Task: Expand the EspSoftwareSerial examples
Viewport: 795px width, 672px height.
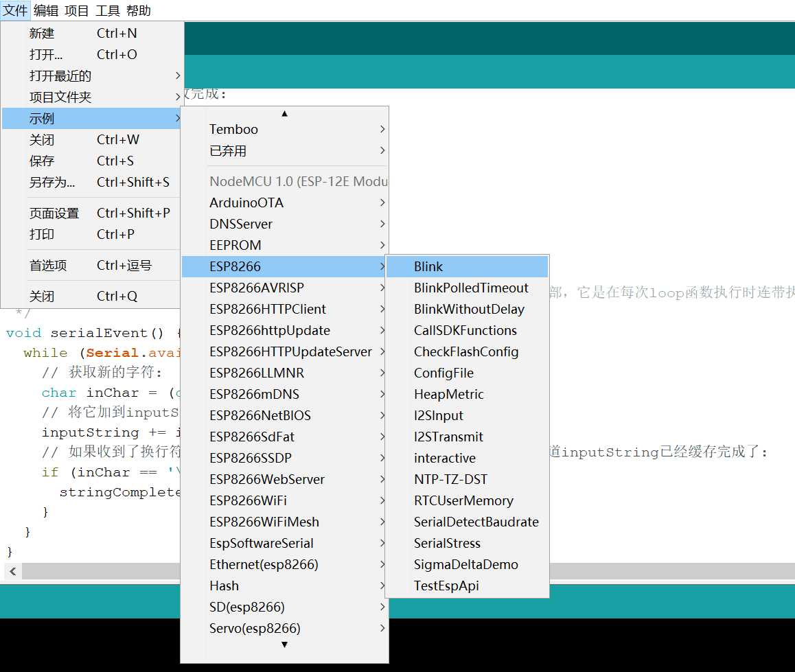Action: tap(284, 543)
